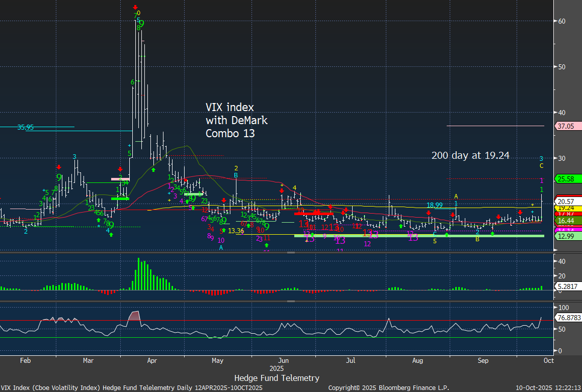Grab the divider handle above the histogram panel
This screenshot has width=582, height=392.
pyautogui.click(x=291, y=253)
